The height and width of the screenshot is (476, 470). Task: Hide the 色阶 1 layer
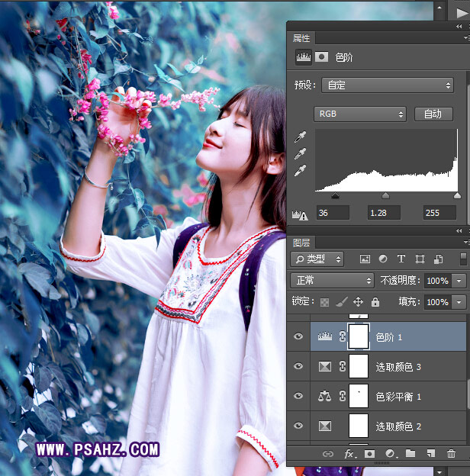pos(298,336)
